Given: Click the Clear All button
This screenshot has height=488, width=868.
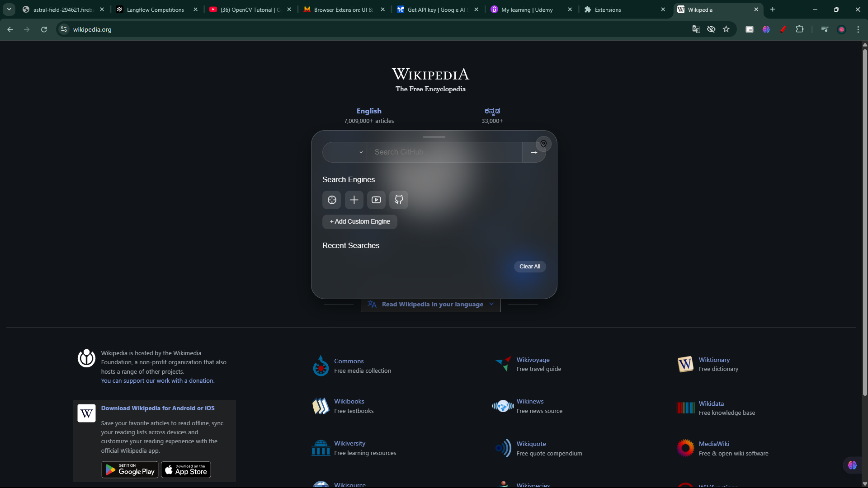Looking at the screenshot, I should click(530, 267).
